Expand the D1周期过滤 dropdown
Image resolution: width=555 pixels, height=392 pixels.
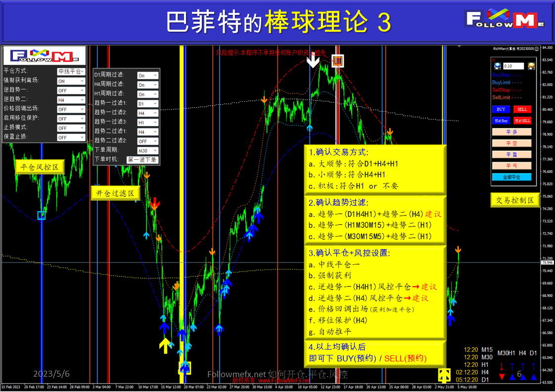point(147,76)
